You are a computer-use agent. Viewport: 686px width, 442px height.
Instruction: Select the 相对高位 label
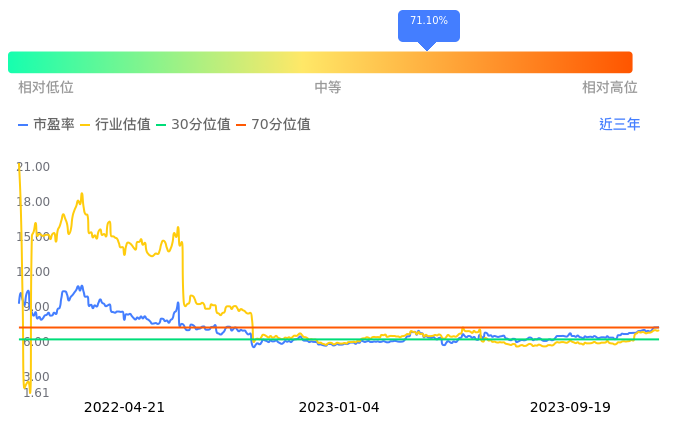pyautogui.click(x=609, y=88)
